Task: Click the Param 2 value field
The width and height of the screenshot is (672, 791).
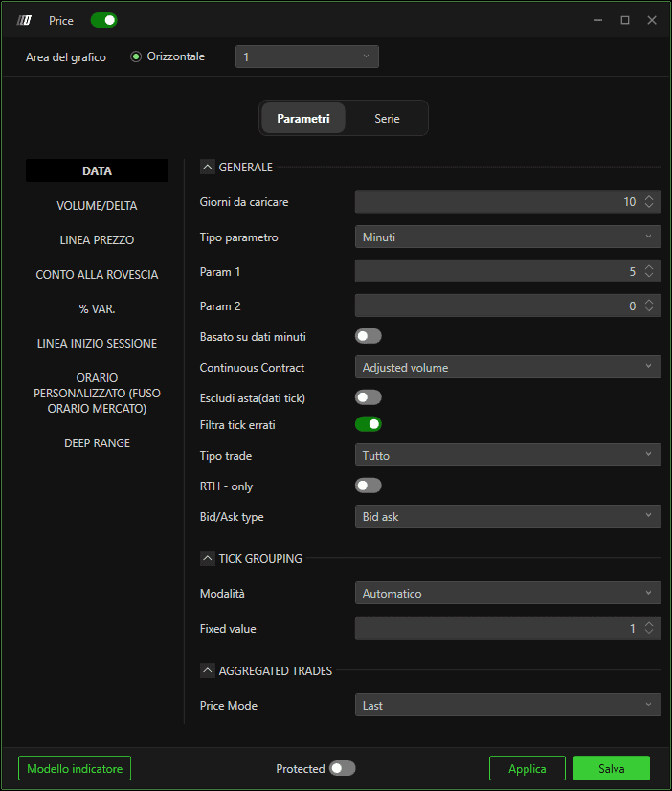Action: pos(507,305)
